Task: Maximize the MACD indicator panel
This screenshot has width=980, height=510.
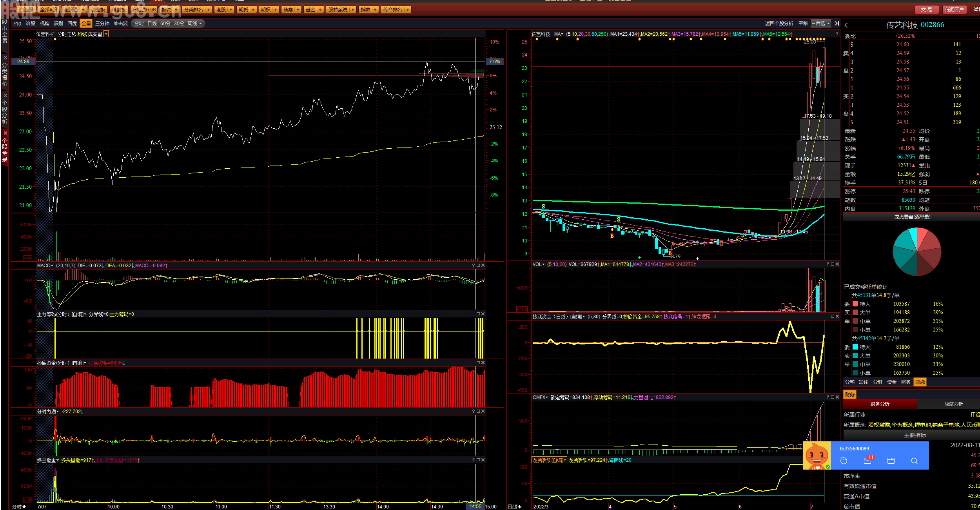Action: click(478, 266)
